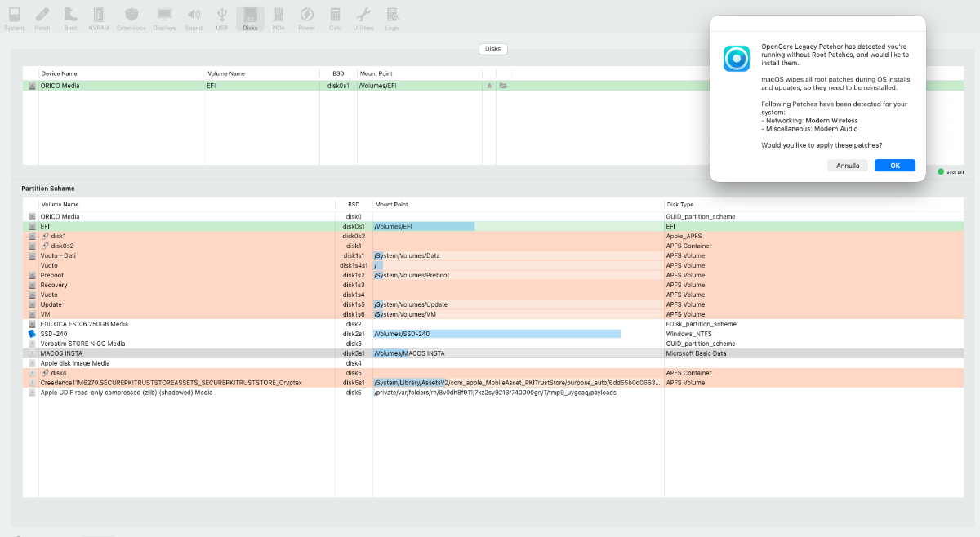
Task: Click the disk icon beside ORICO Media device row
Action: coord(32,85)
